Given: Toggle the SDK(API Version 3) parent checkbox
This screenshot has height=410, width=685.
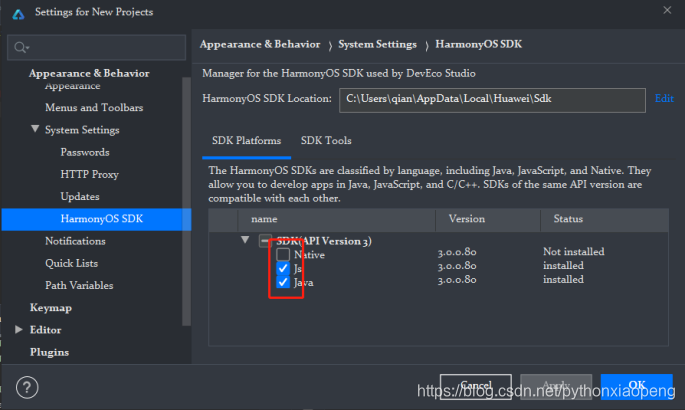Looking at the screenshot, I should [265, 241].
